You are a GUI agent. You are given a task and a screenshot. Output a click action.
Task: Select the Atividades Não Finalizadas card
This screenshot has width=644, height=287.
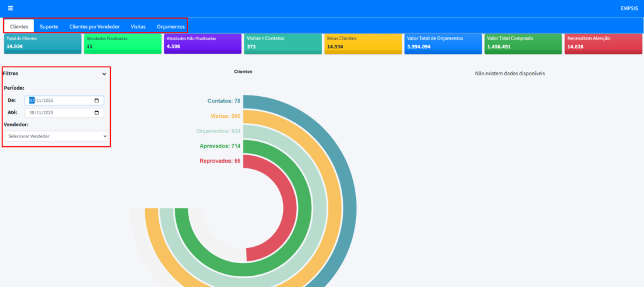point(202,43)
